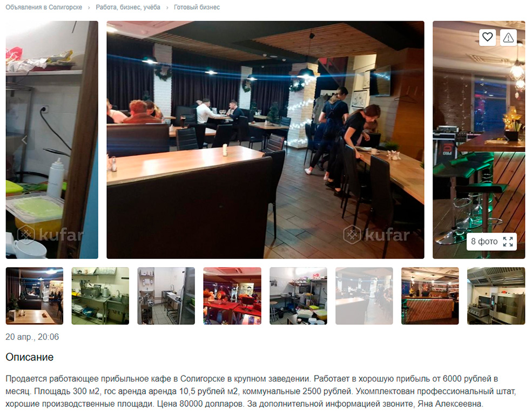Open main cafe dining hall photo
The image size is (532, 416).
(265, 140)
